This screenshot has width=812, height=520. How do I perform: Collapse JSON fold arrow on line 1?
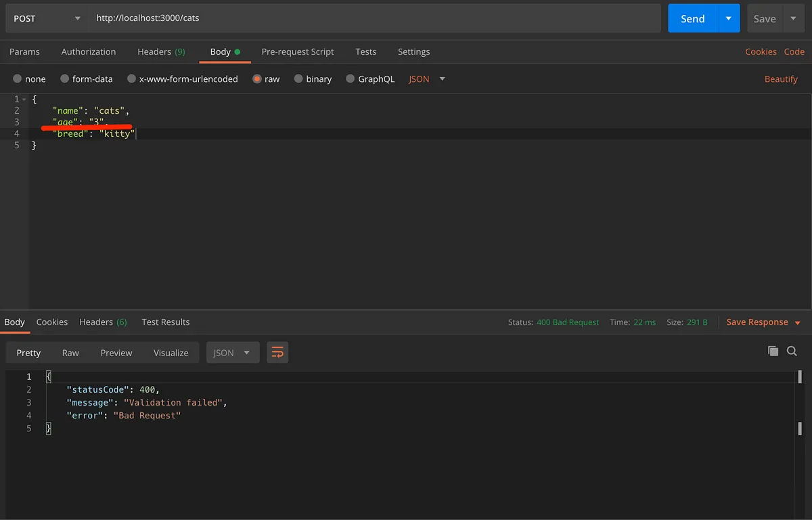[x=25, y=100]
